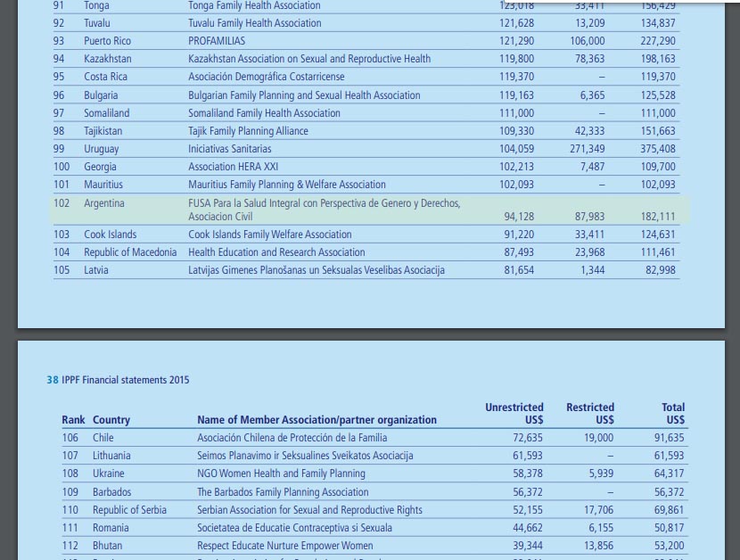The width and height of the screenshot is (740, 560).
Task: Select "NGO Women Health and Family Planning"
Action: coord(281,474)
